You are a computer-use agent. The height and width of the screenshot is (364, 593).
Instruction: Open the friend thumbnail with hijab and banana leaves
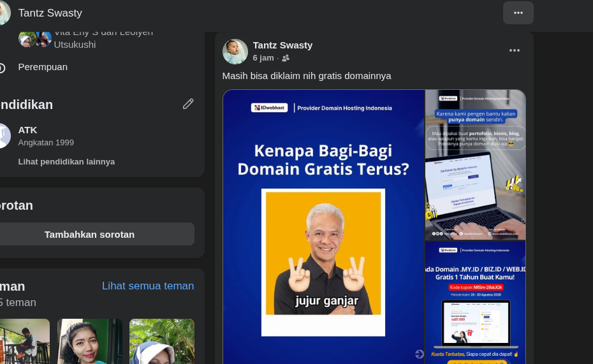coord(162,341)
